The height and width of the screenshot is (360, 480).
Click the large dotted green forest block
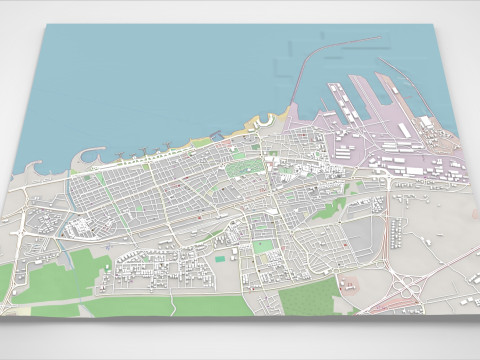307,297
